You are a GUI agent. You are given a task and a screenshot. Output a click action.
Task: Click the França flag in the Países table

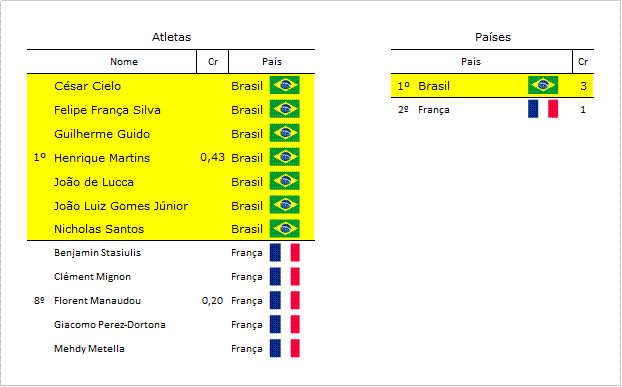pyautogui.click(x=543, y=109)
